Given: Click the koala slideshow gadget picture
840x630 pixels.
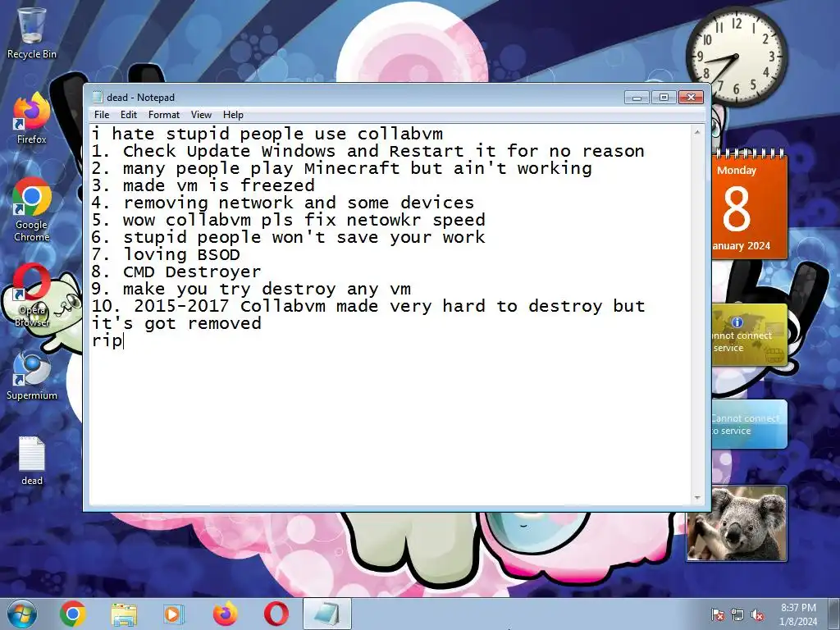Looking at the screenshot, I should [x=737, y=523].
